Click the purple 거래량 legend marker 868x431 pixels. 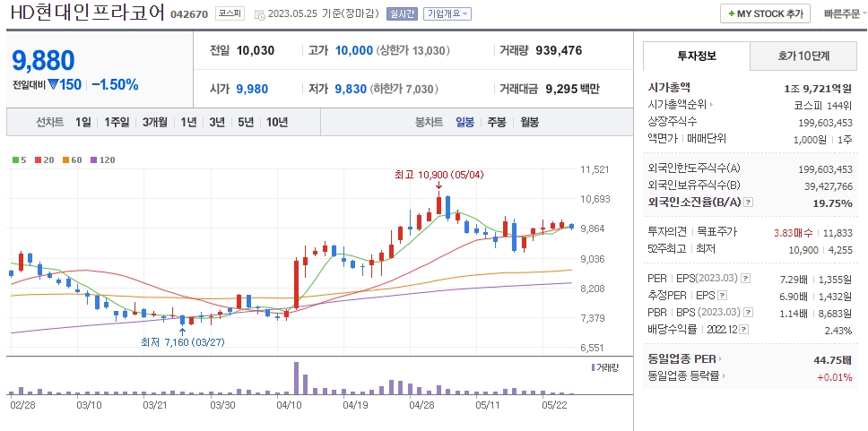tap(594, 366)
